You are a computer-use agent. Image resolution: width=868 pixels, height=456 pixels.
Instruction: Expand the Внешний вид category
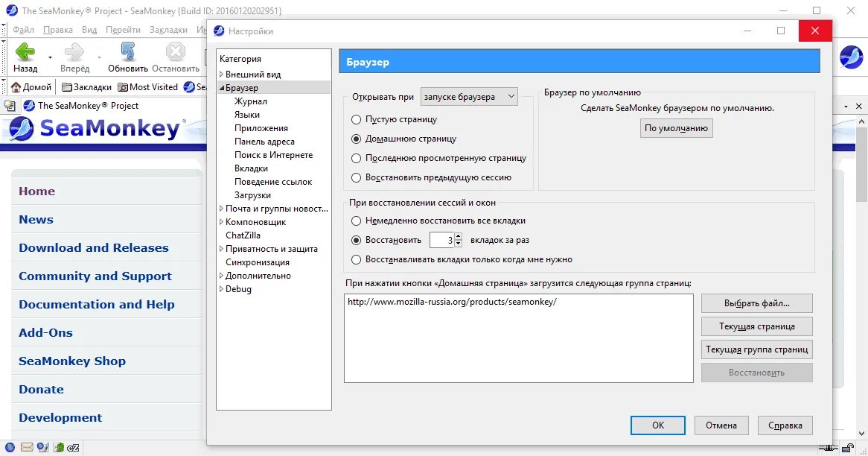click(x=221, y=74)
